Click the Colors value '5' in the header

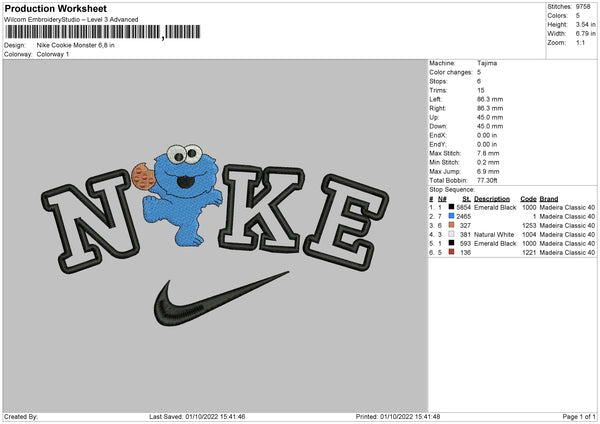pos(578,16)
